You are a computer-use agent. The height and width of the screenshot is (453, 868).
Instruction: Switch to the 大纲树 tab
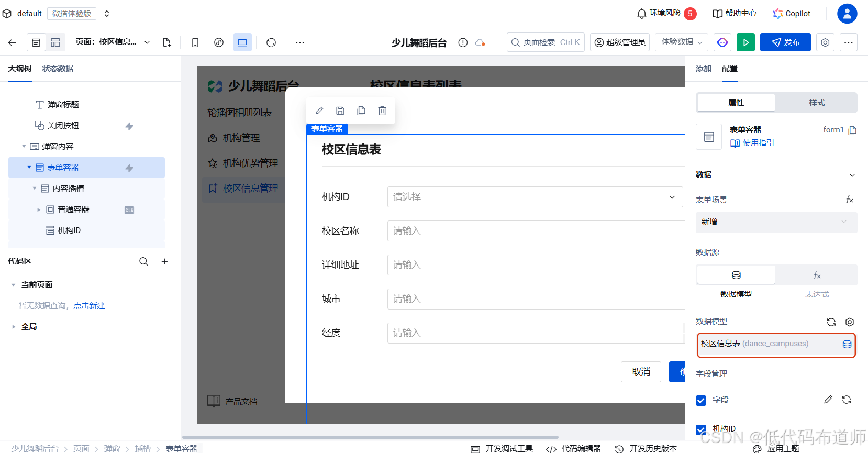click(20, 69)
